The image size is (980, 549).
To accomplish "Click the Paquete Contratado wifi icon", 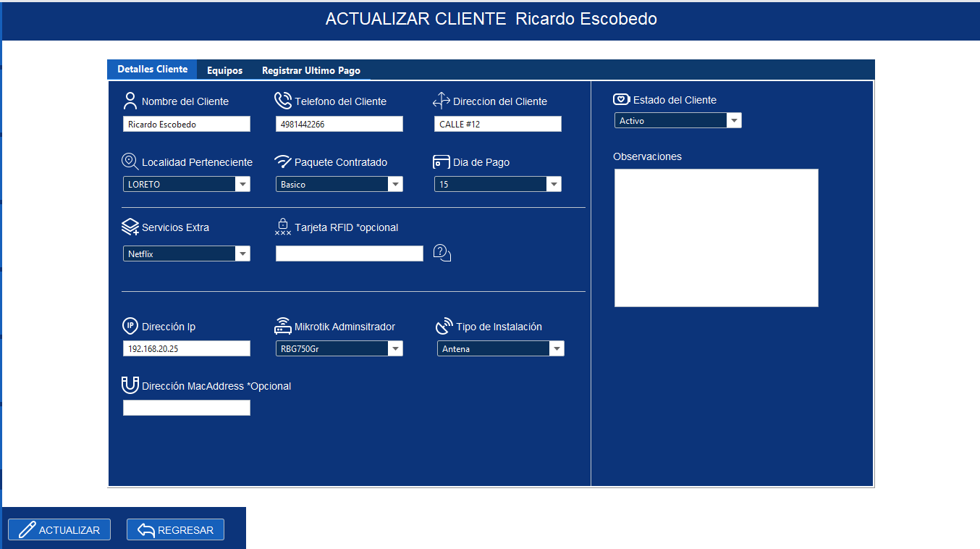I will pyautogui.click(x=282, y=161).
